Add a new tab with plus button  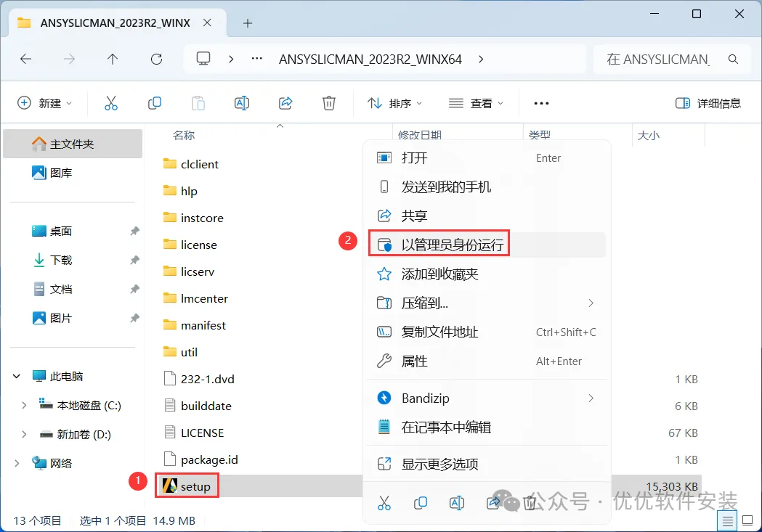point(248,22)
